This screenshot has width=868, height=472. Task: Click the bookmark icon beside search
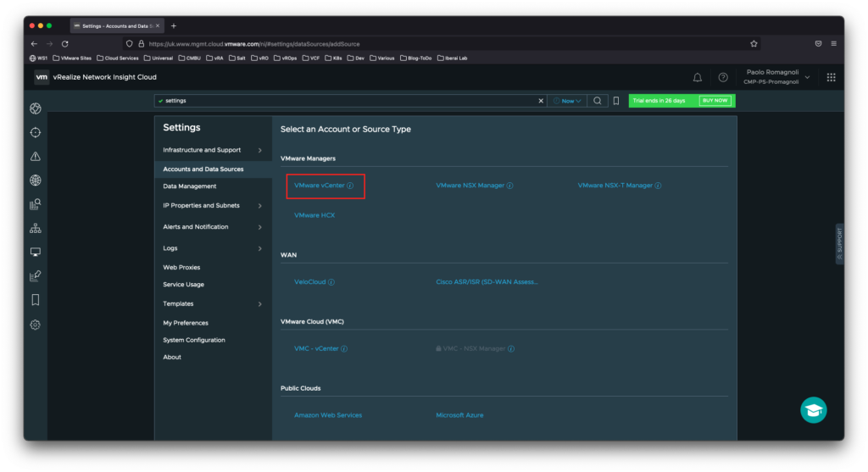coord(616,101)
